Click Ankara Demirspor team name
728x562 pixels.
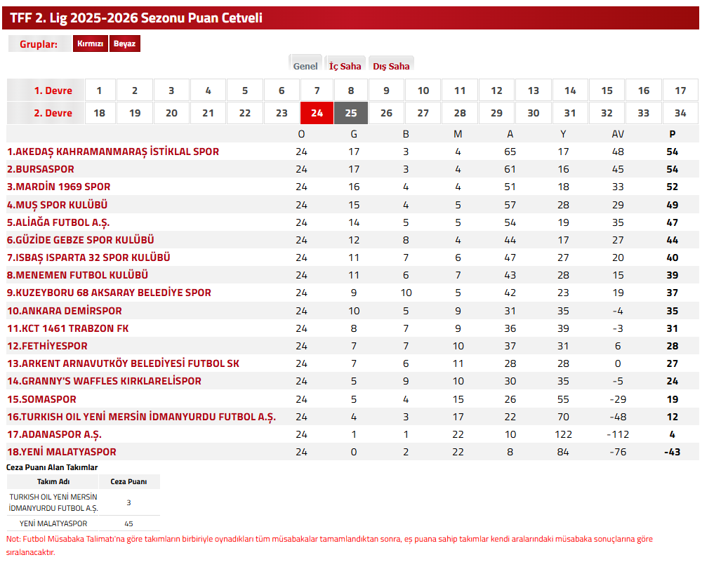[x=65, y=311]
